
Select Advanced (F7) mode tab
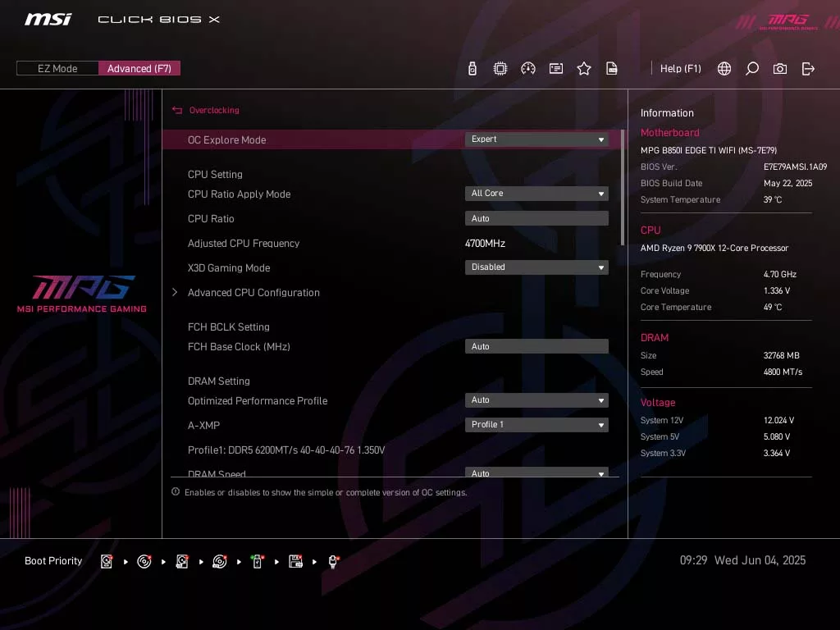(x=139, y=69)
